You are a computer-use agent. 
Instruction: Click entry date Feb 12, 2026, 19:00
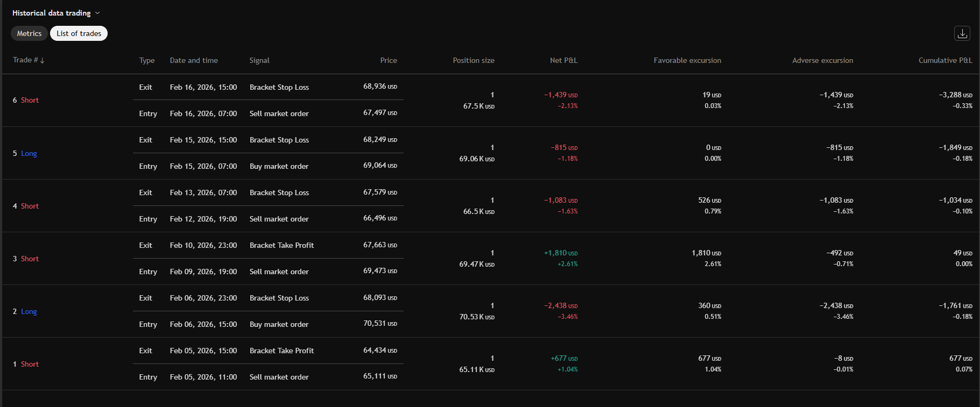pos(203,219)
